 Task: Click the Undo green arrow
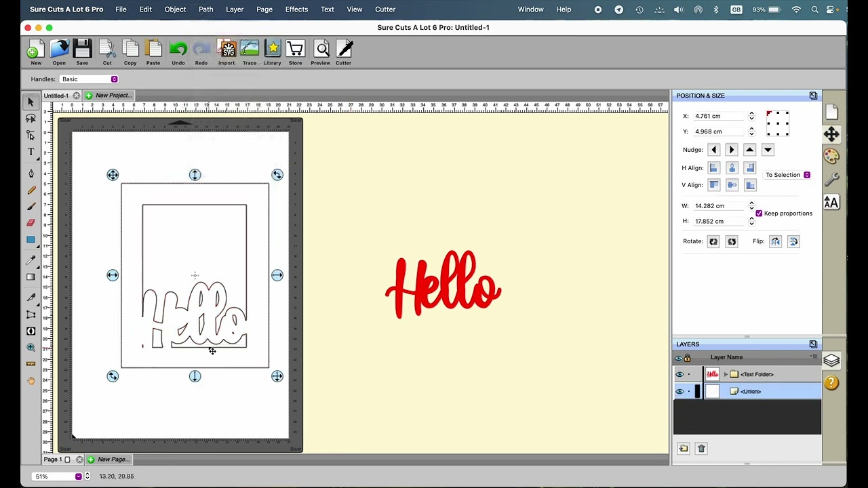[178, 53]
